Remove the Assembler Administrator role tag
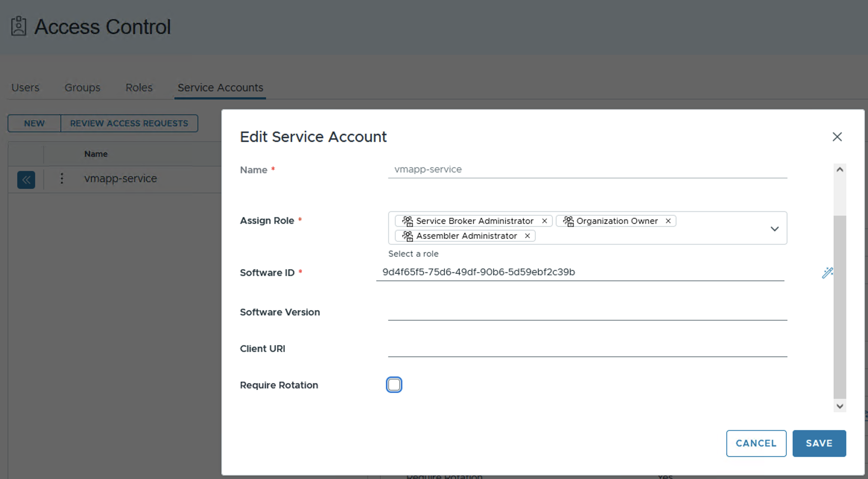Image resolution: width=868 pixels, height=479 pixels. pos(527,236)
